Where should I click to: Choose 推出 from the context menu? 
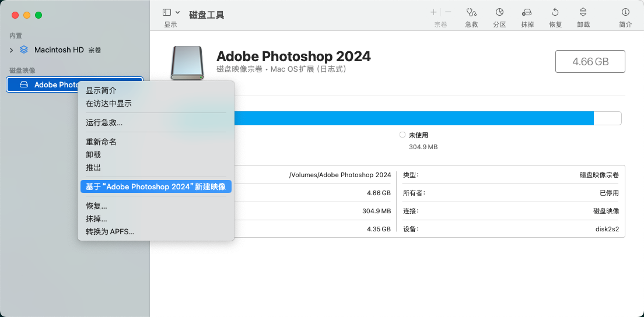tap(93, 168)
